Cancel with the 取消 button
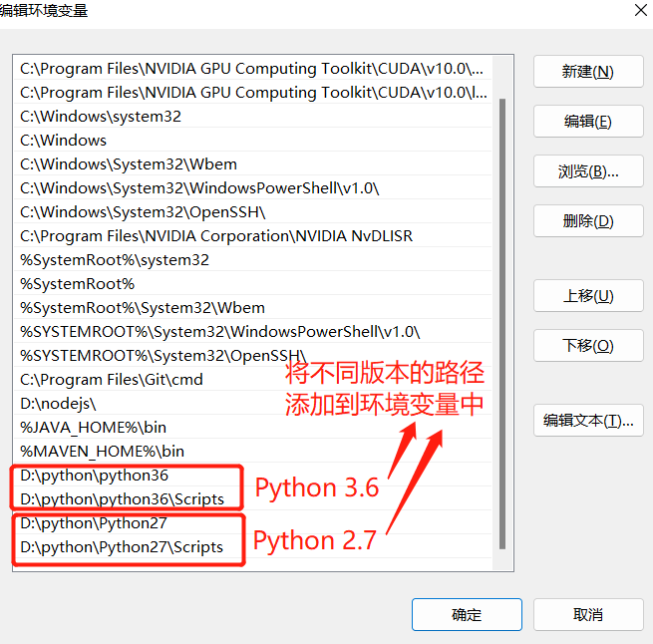This screenshot has width=653, height=644. click(588, 614)
